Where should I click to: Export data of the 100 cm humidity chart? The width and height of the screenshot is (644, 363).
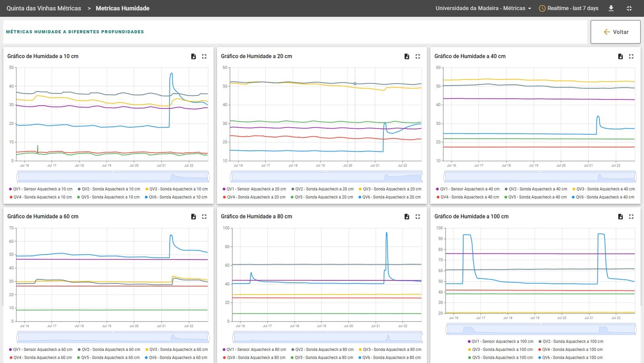pyautogui.click(x=621, y=217)
